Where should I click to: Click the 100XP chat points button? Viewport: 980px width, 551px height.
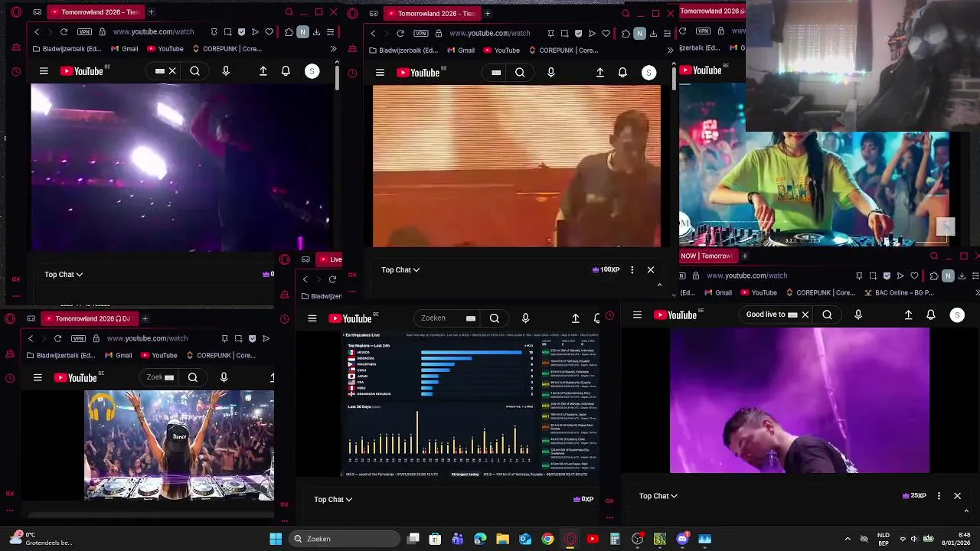606,269
